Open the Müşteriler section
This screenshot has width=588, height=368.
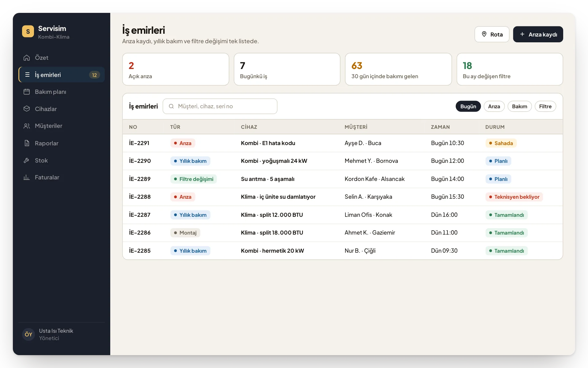pos(62,126)
